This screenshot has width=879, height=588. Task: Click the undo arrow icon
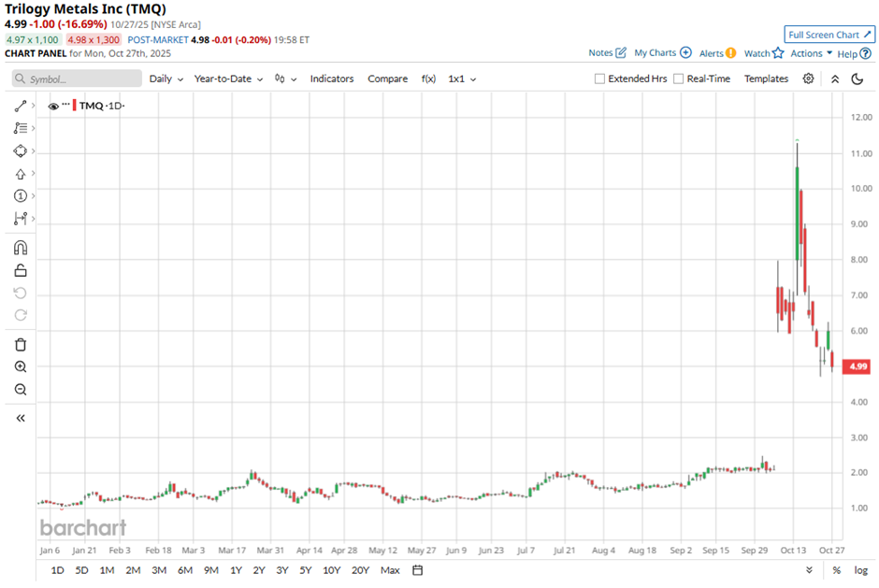click(x=21, y=294)
